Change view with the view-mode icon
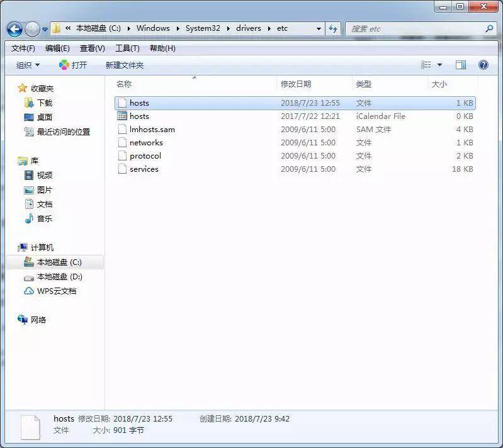 point(426,65)
